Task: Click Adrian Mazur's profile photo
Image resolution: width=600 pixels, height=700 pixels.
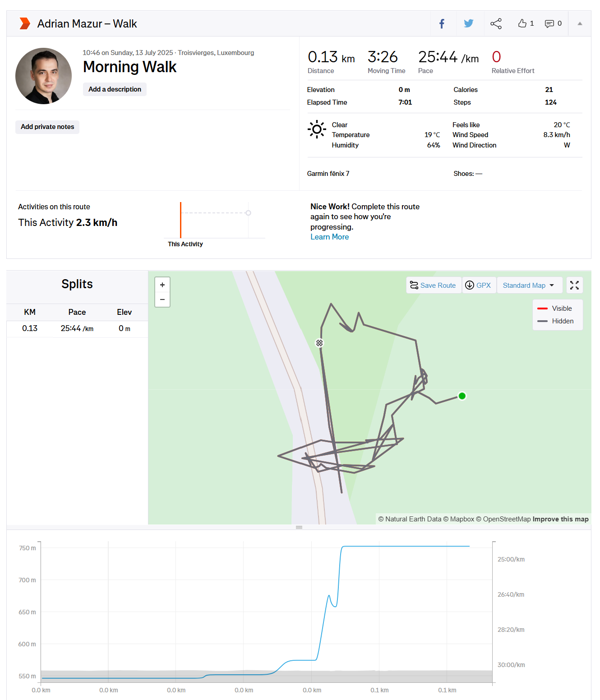Action: [44, 76]
